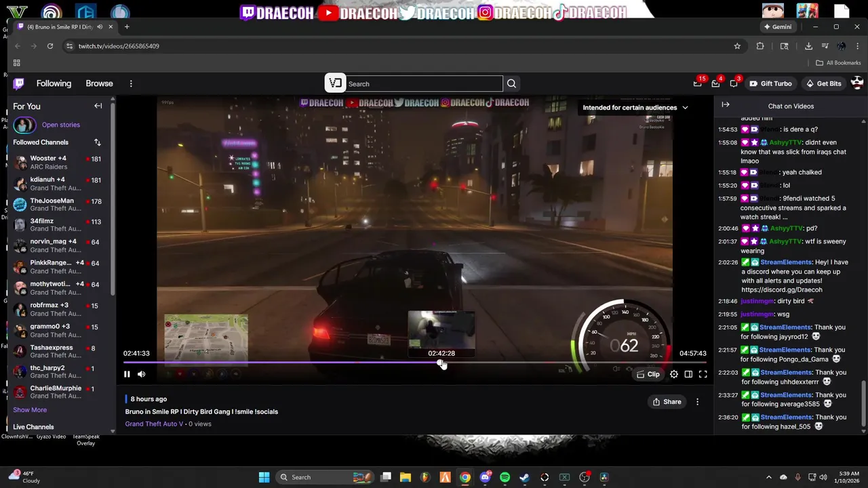Expand the list with Show More
Screen dimensions: 868x488
coord(30,410)
